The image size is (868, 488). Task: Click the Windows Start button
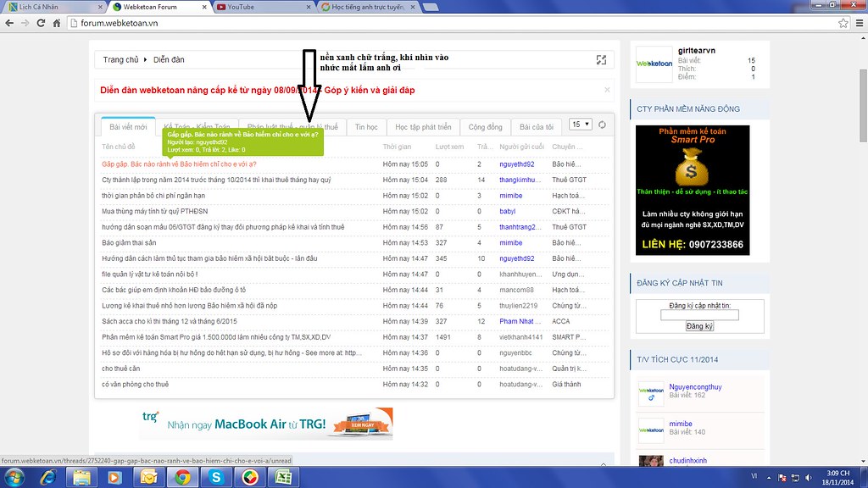click(x=14, y=476)
